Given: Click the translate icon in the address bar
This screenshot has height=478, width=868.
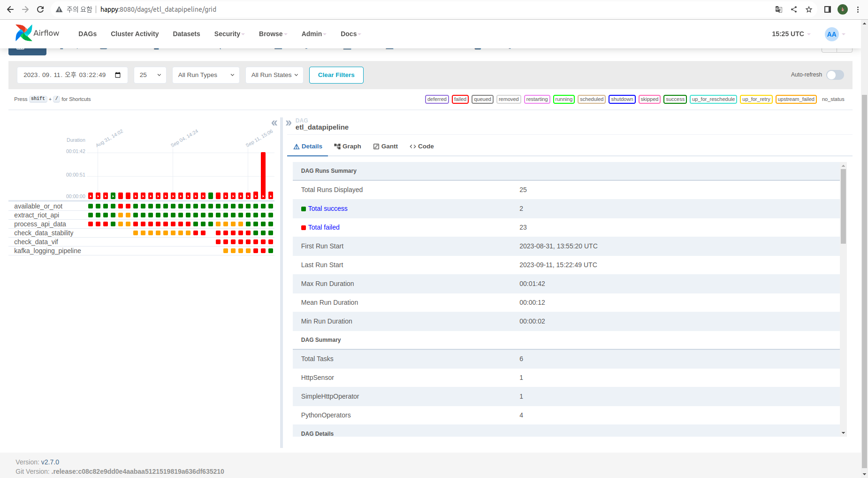Looking at the screenshot, I should [778, 9].
